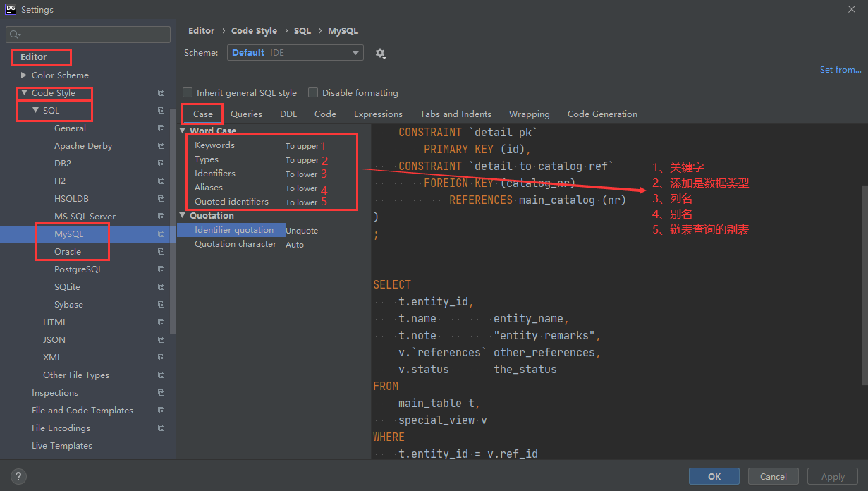
Task: Select the Oracle dialect in tree
Action: (x=68, y=252)
